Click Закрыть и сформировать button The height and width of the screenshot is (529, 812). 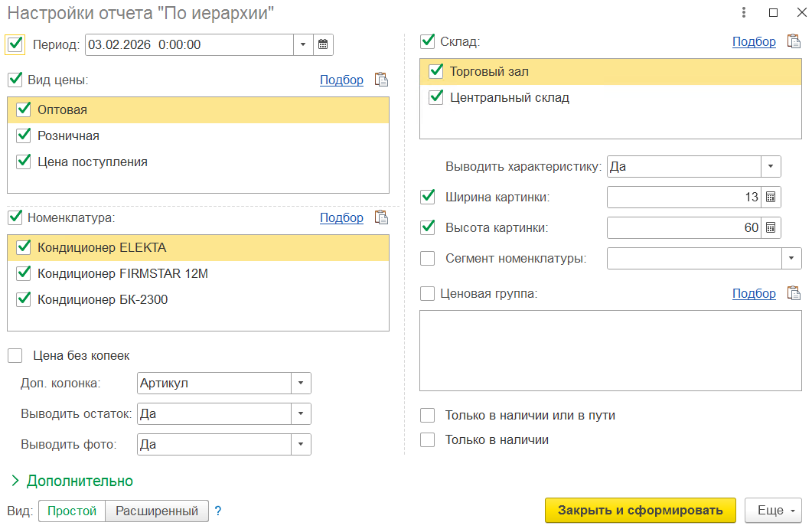(x=640, y=511)
